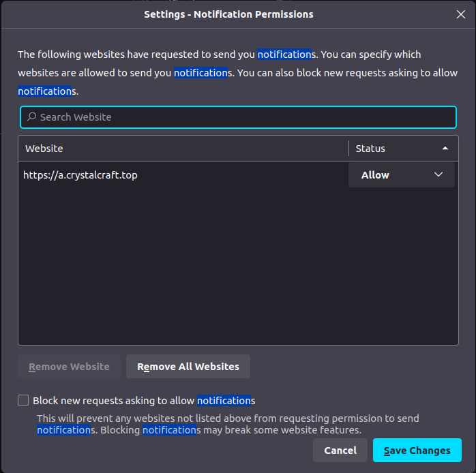Click the magnifier icon in search box

(x=31, y=117)
